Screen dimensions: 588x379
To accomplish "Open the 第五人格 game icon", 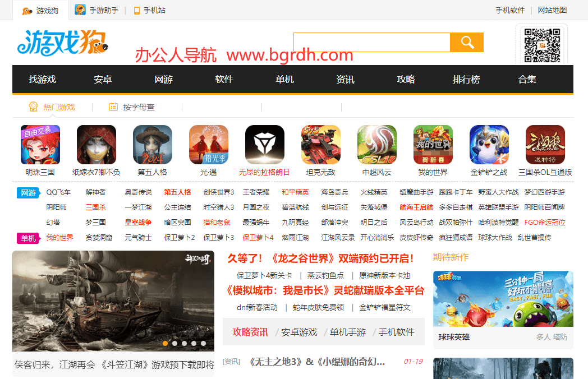I will (153, 145).
